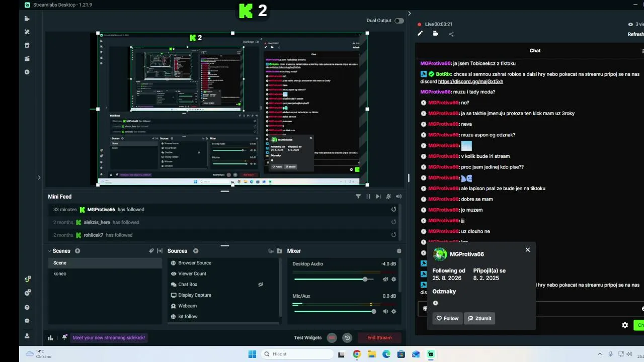
Task: Click the Test Widgets button
Action: tap(308, 338)
